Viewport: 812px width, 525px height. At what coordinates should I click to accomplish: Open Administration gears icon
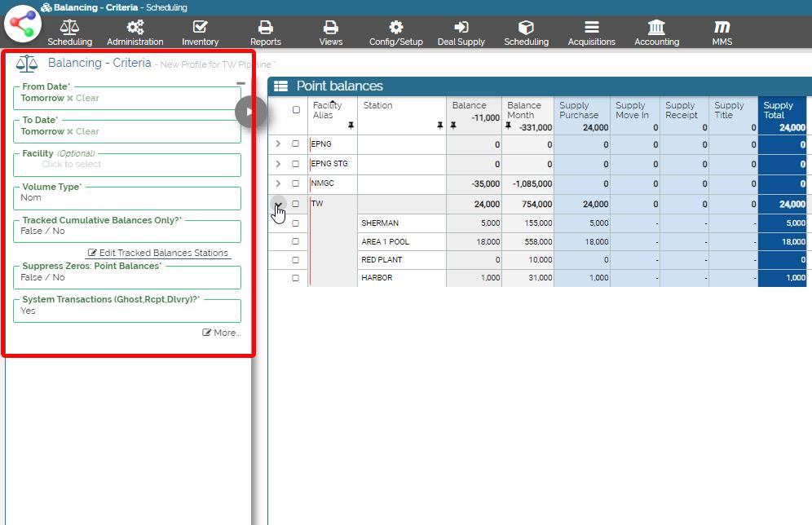[x=135, y=28]
